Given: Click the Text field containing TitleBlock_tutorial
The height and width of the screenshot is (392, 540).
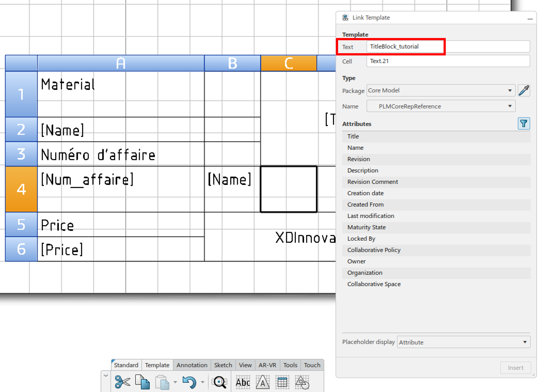Looking at the screenshot, I should click(x=405, y=46).
